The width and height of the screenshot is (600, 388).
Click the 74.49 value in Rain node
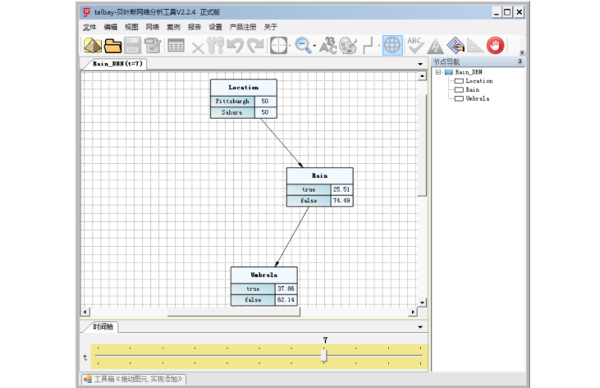click(x=341, y=201)
